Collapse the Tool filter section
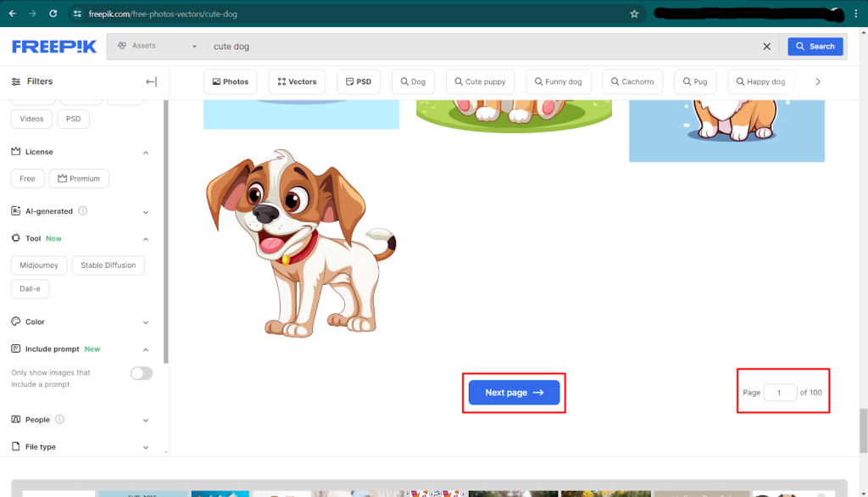Image resolution: width=868 pixels, height=497 pixels. click(146, 239)
